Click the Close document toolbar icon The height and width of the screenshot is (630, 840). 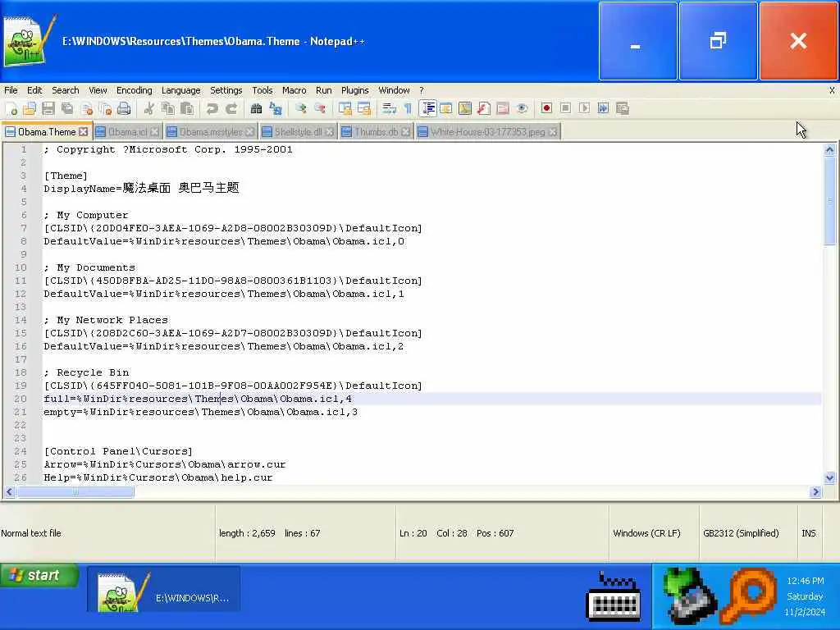[x=86, y=109]
